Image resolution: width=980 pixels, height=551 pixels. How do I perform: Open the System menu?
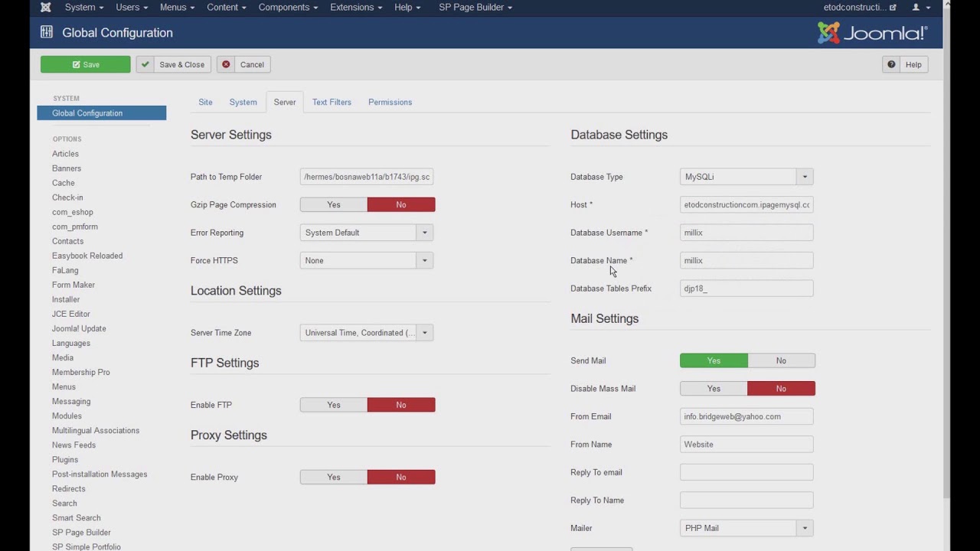click(83, 7)
